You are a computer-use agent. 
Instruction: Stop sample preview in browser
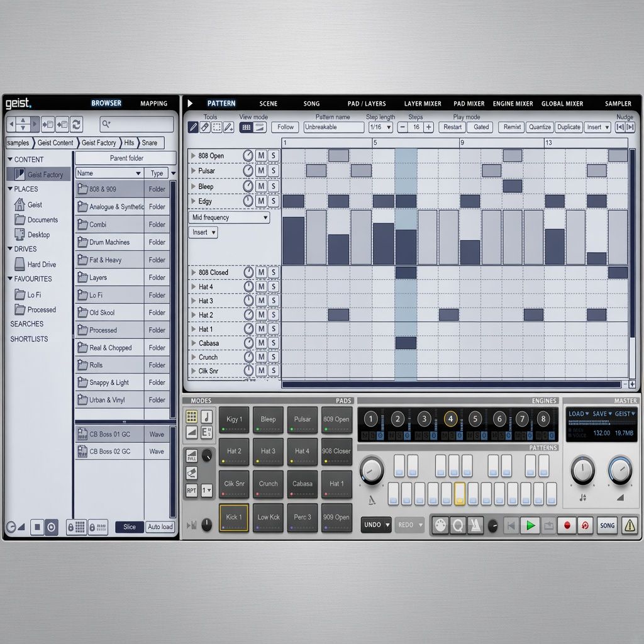click(37, 527)
